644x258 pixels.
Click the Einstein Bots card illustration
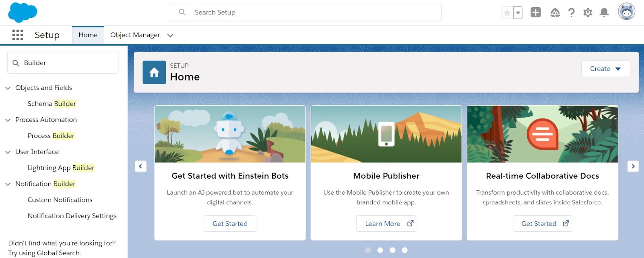coord(230,134)
